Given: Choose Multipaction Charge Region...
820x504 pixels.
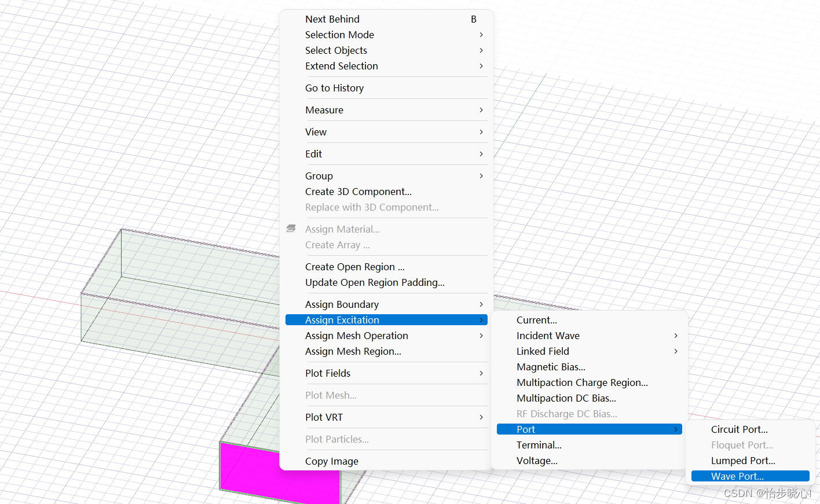Looking at the screenshot, I should pyautogui.click(x=590, y=382).
